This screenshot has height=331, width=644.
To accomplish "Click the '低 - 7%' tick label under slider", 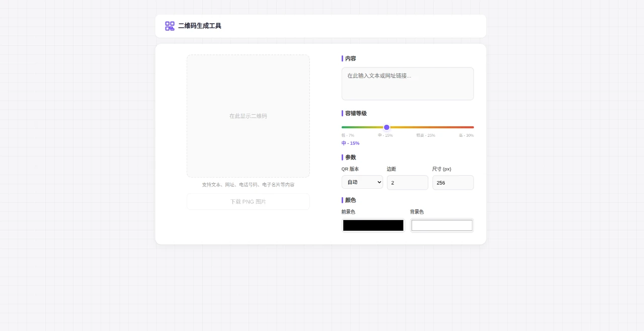I will [348, 135].
